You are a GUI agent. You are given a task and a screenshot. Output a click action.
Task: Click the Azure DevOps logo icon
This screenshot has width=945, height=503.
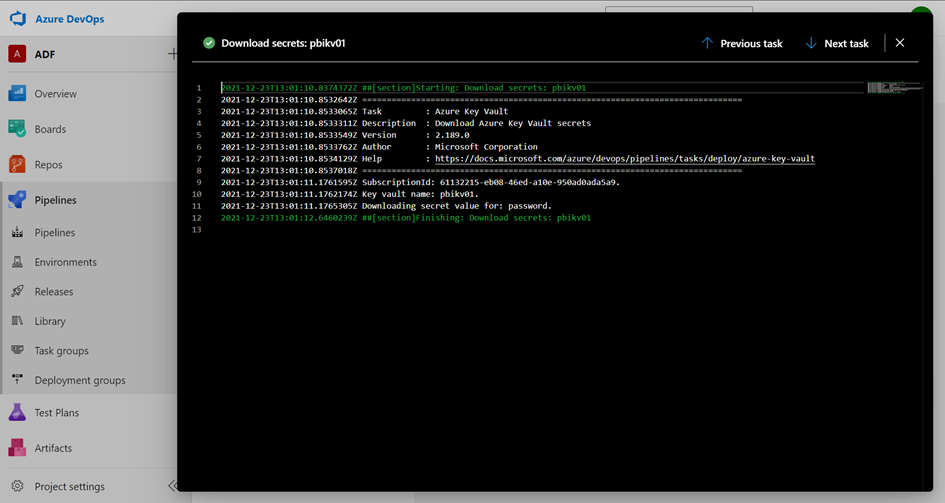(x=17, y=19)
